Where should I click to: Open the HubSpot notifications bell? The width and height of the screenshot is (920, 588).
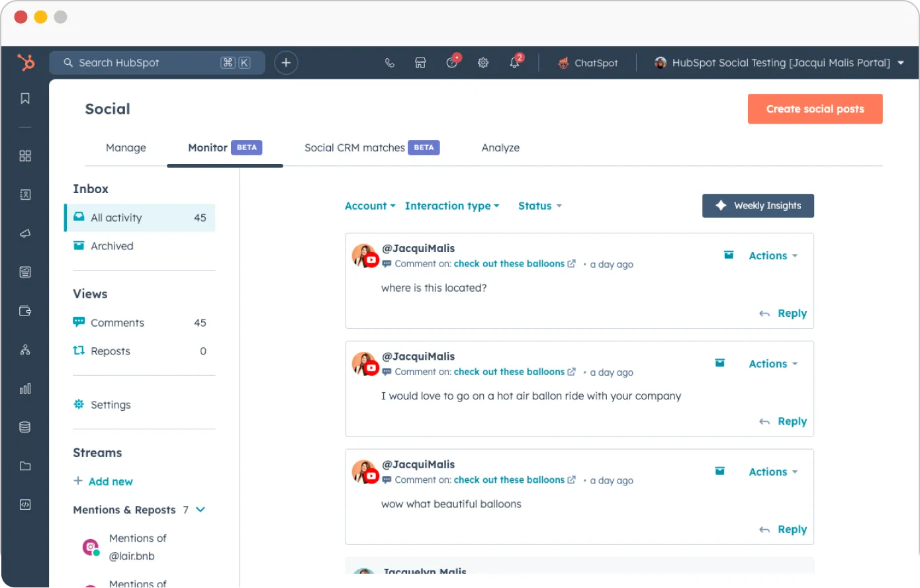[515, 63]
